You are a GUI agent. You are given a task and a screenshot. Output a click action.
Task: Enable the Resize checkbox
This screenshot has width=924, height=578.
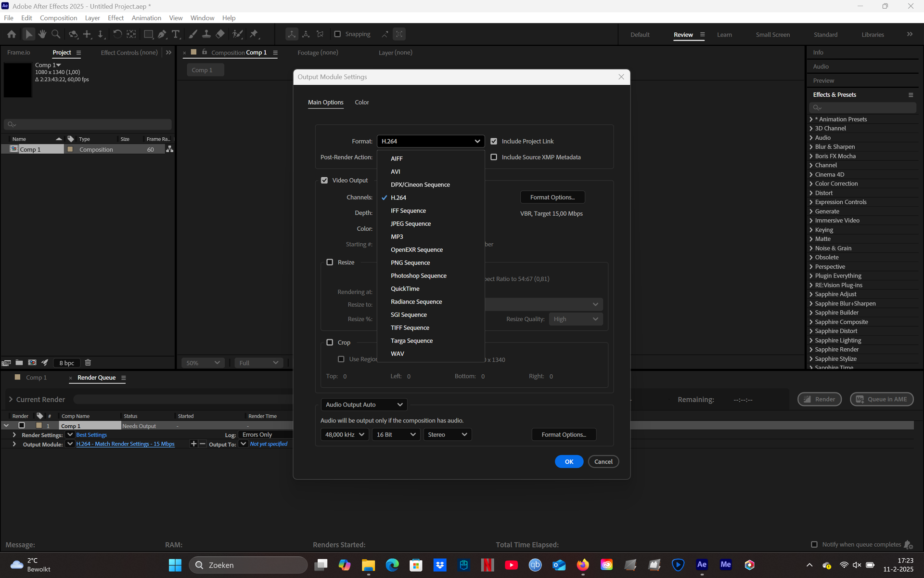(330, 262)
